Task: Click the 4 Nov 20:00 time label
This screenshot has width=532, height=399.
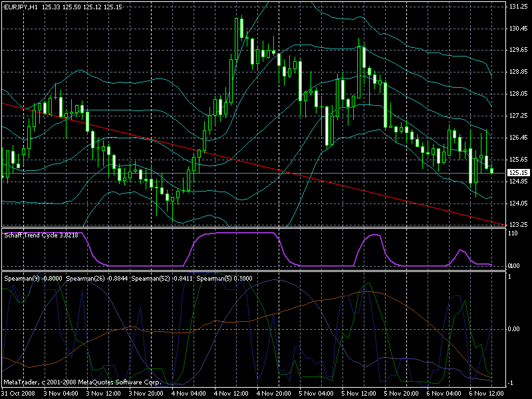Action: click(274, 394)
